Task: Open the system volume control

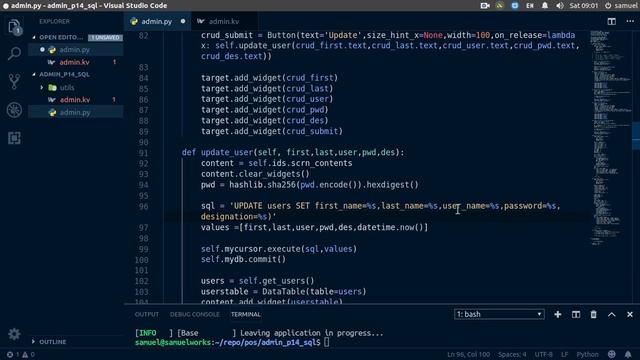Action: 560,6
